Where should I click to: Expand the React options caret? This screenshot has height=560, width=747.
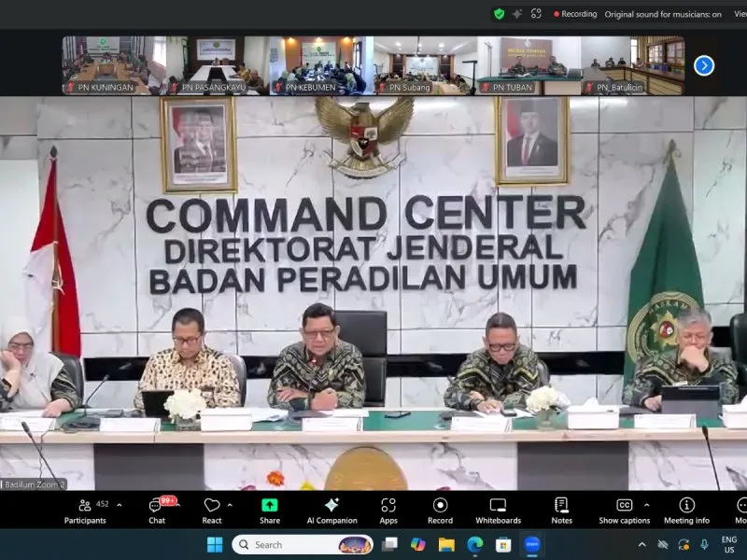coord(230,505)
